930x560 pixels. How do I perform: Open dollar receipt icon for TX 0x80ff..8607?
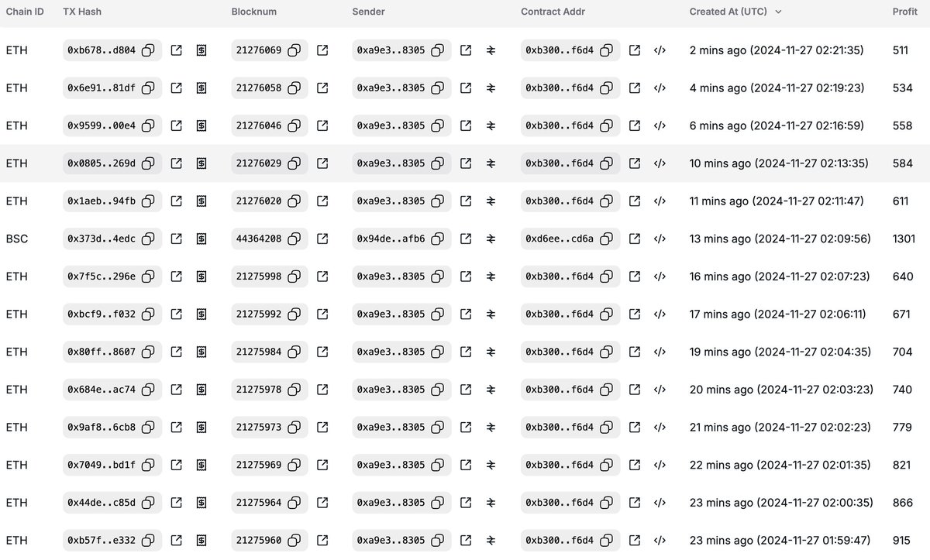[x=201, y=352]
